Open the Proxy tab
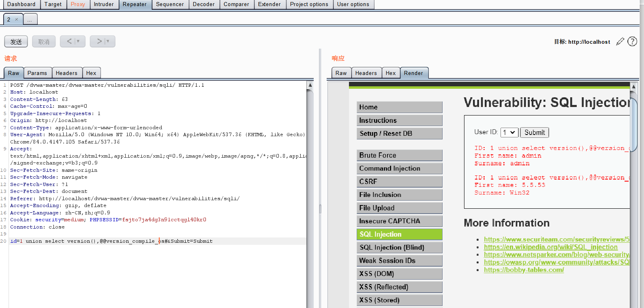The height and width of the screenshot is (308, 644). click(x=78, y=4)
